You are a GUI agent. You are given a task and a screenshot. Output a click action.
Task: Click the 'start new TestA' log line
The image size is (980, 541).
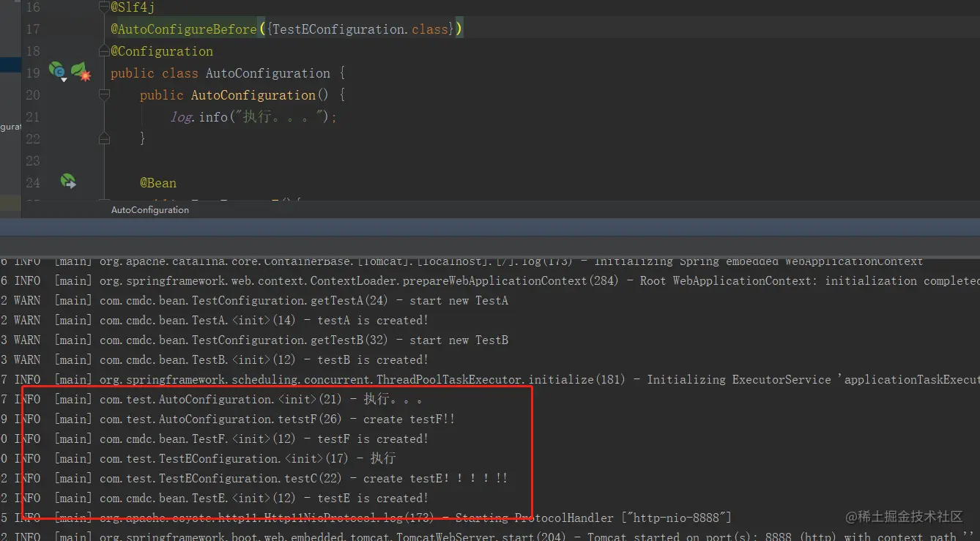(254, 301)
